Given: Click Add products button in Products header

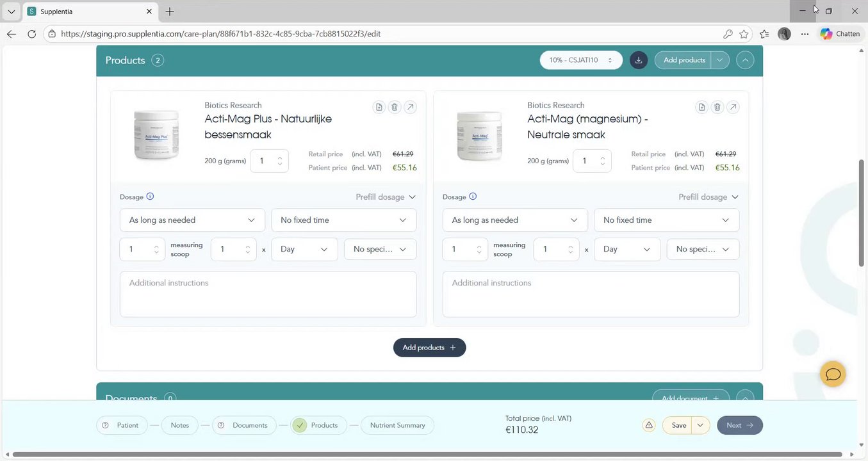Looking at the screenshot, I should (x=684, y=60).
